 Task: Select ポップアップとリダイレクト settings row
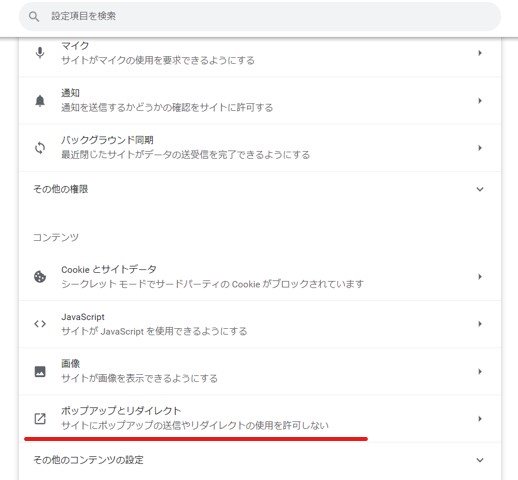point(260,419)
